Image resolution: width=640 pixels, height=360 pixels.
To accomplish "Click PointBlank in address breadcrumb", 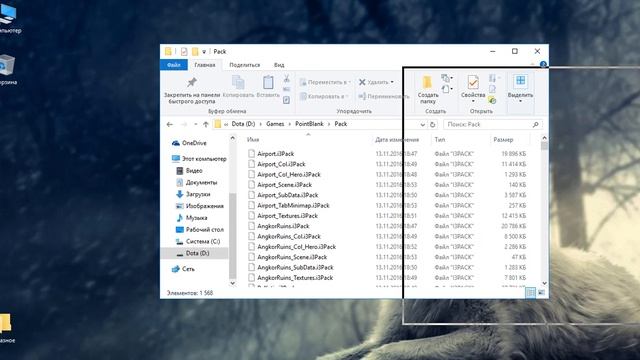I will tap(309, 124).
